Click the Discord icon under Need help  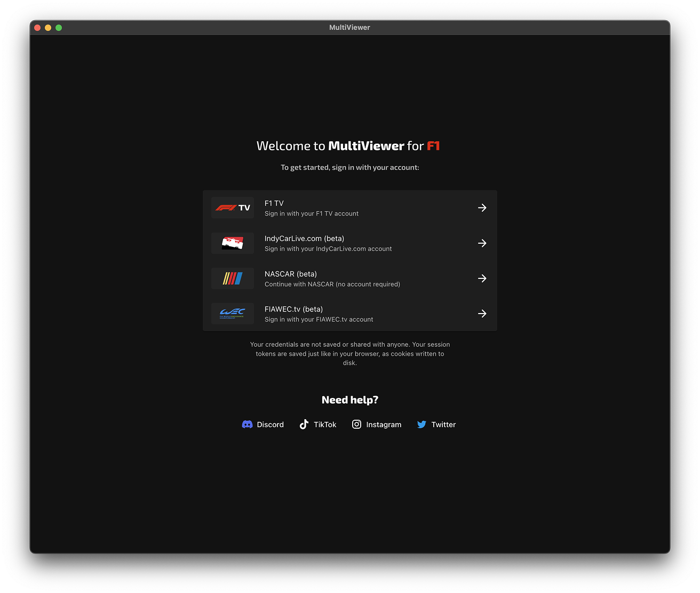point(248,424)
